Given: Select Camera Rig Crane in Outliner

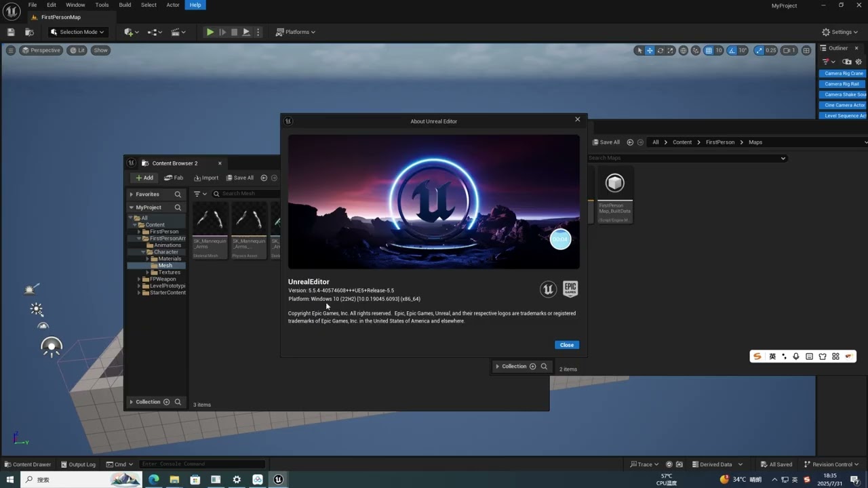Looking at the screenshot, I should [x=843, y=73].
